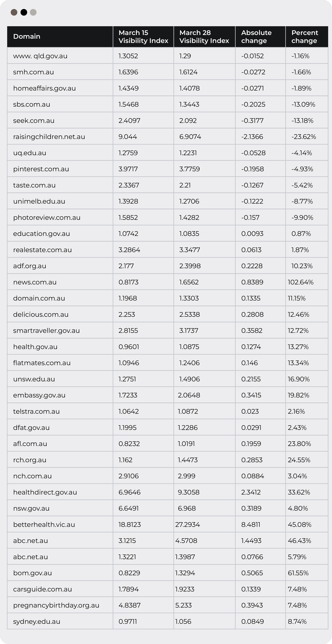Click the 102.64% percent change value
Image resolution: width=332 pixels, height=644 pixels.
(301, 282)
